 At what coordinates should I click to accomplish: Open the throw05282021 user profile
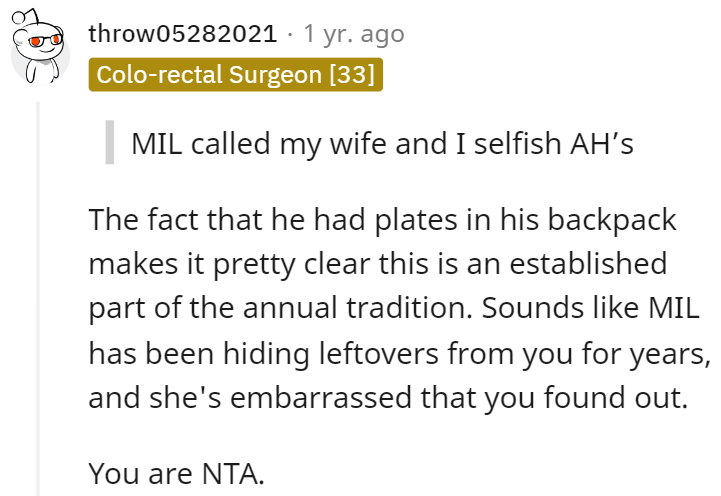point(182,34)
